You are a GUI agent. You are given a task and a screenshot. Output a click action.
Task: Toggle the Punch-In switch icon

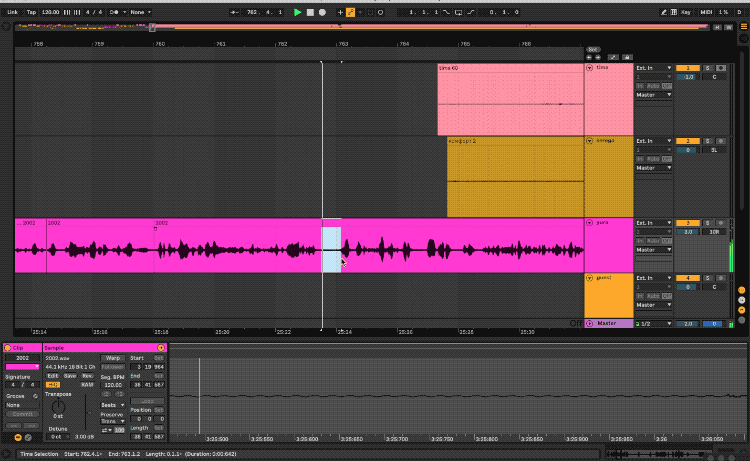point(446,12)
